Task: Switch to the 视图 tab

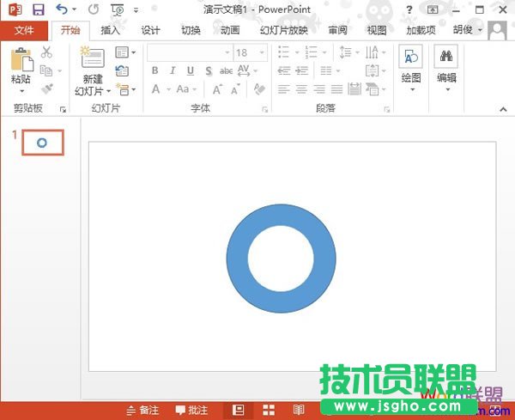Action: (x=377, y=31)
